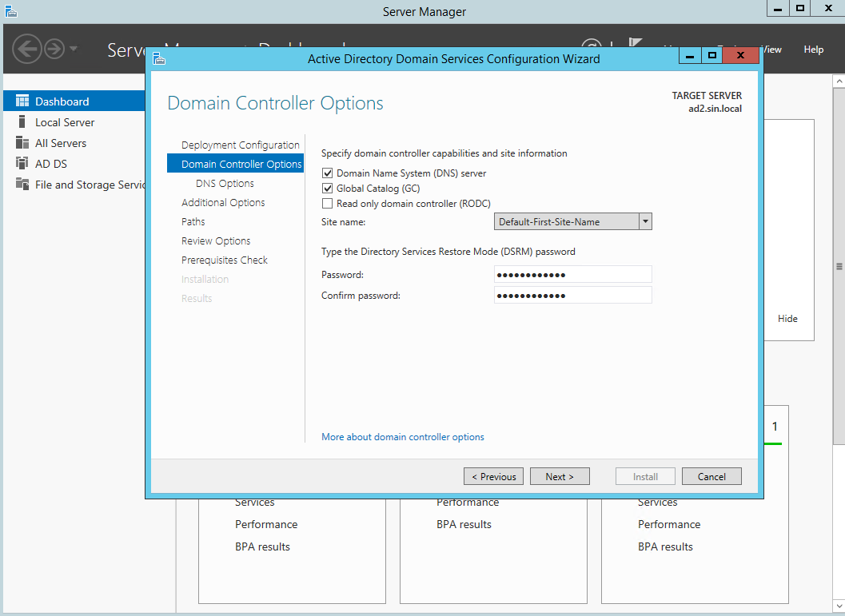This screenshot has width=845, height=616.
Task: Go to Prerequisites Check step
Action: [224, 260]
